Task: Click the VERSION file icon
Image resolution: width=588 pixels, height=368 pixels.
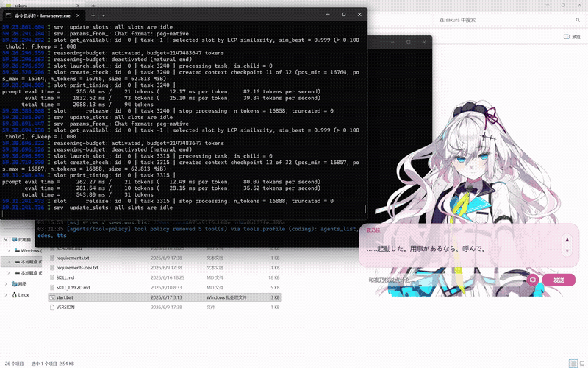Action: tap(52, 307)
